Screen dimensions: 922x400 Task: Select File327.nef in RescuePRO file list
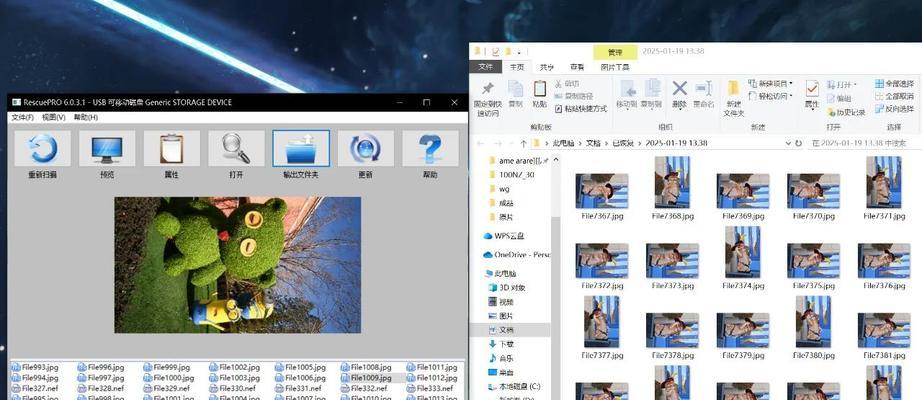point(35,388)
